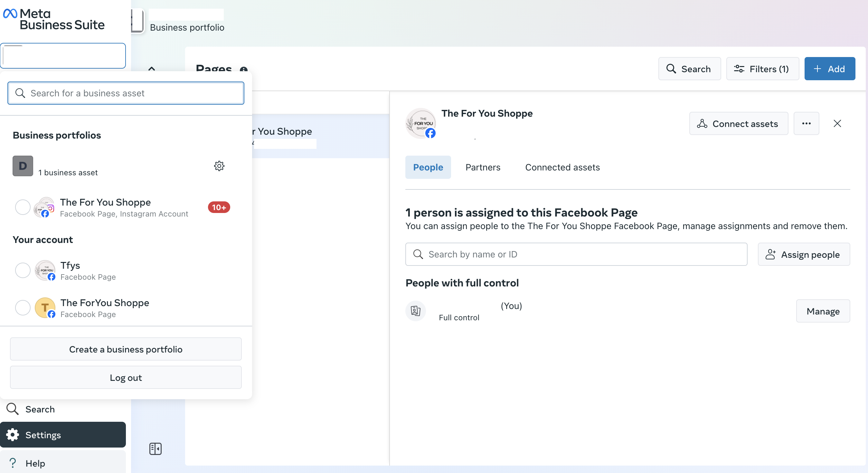Image resolution: width=868 pixels, height=473 pixels.
Task: Switch to the Partners tab
Action: [483, 167]
